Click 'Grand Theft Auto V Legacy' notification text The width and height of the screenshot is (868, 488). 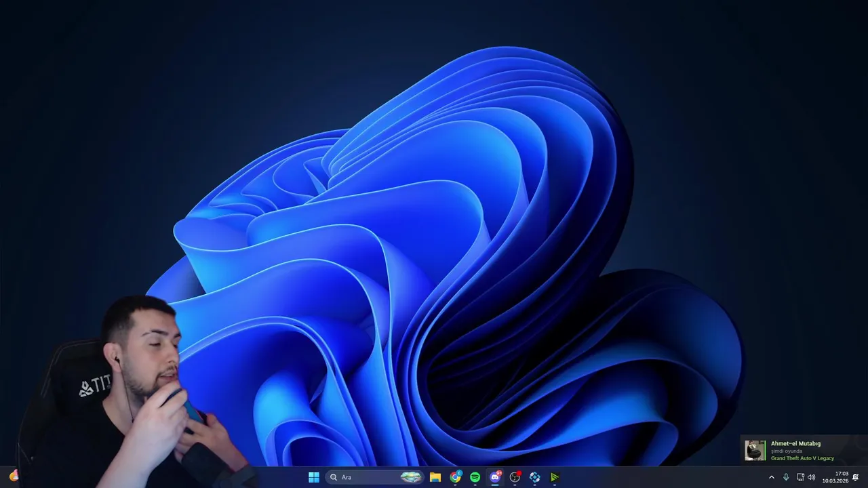pyautogui.click(x=802, y=458)
